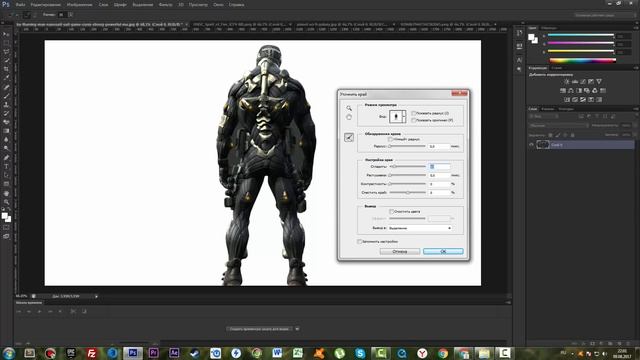The height and width of the screenshot is (360, 640).
Task: Select the Eraser tool
Action: coord(6,122)
